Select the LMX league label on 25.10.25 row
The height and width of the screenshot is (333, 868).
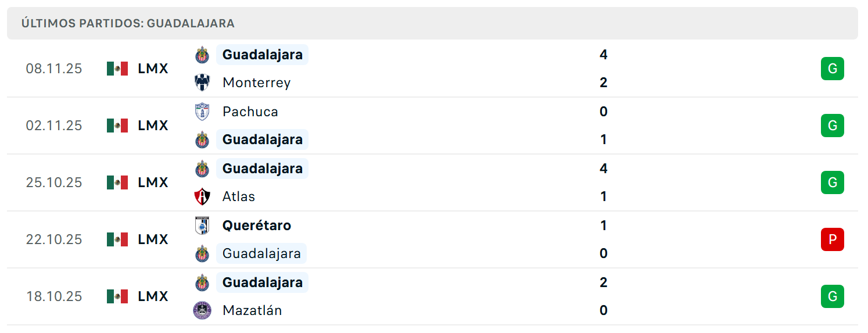[x=153, y=182]
